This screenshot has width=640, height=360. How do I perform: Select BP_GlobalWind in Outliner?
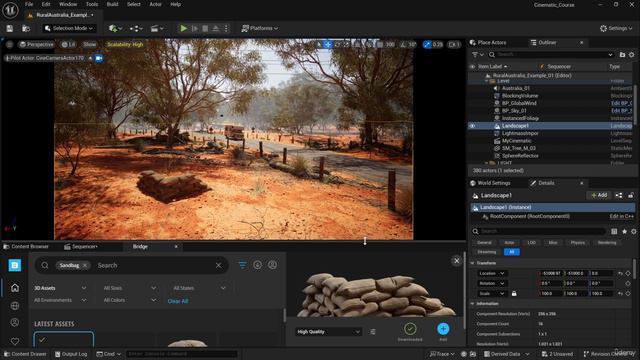pyautogui.click(x=519, y=103)
